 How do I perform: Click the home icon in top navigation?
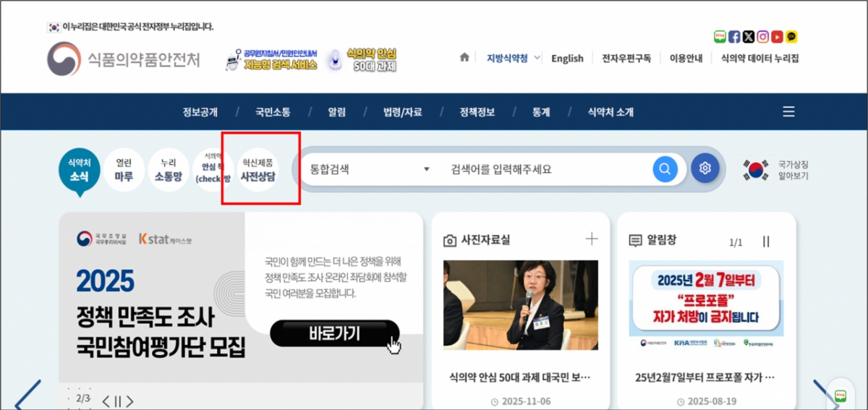464,58
